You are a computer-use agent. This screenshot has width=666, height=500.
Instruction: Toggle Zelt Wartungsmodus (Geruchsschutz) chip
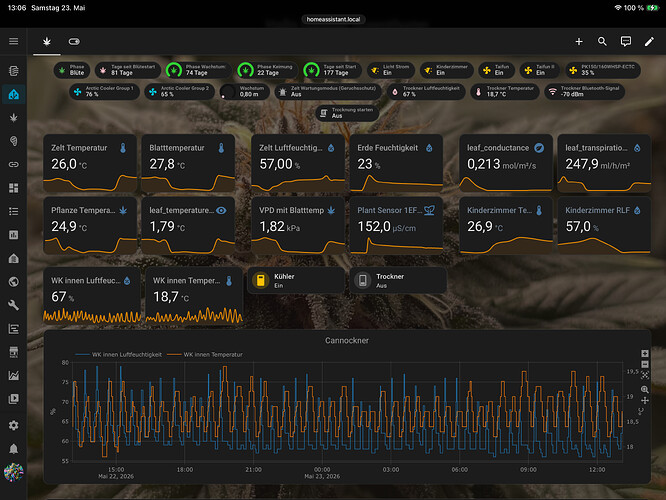pos(328,91)
